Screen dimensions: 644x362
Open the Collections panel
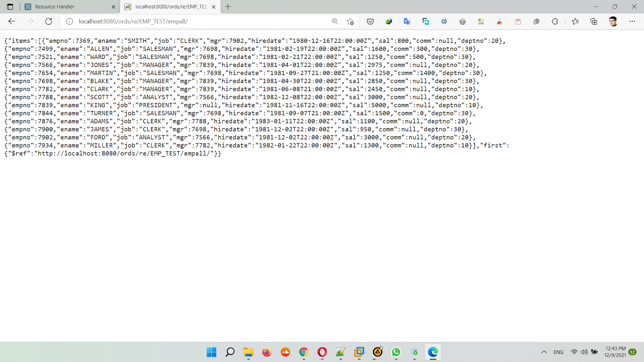594,22
